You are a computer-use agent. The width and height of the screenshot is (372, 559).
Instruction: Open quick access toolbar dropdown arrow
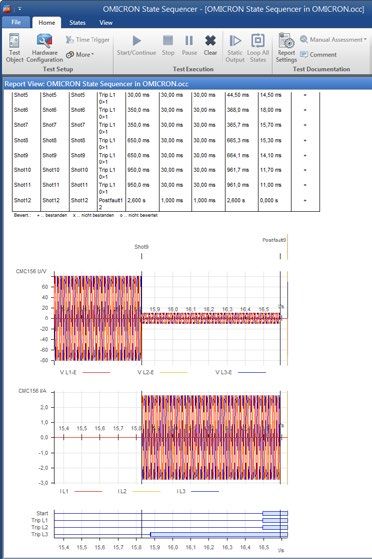click(20, 9)
